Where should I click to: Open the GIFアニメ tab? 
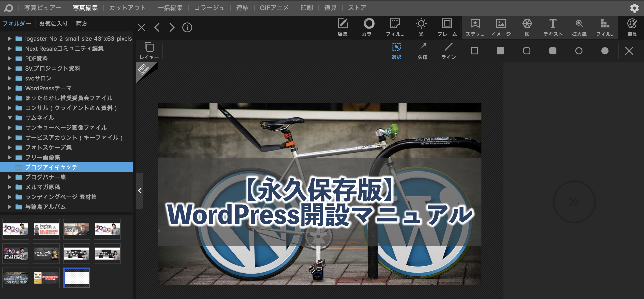274,8
